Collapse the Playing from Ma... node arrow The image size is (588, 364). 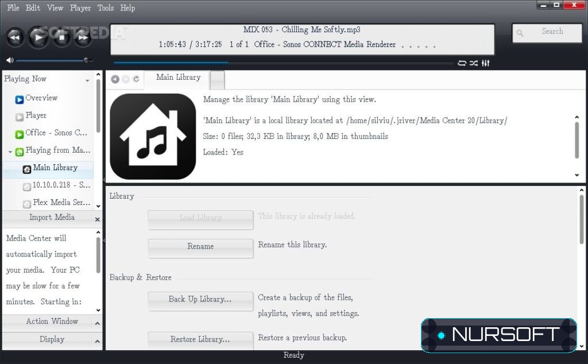coord(10,152)
